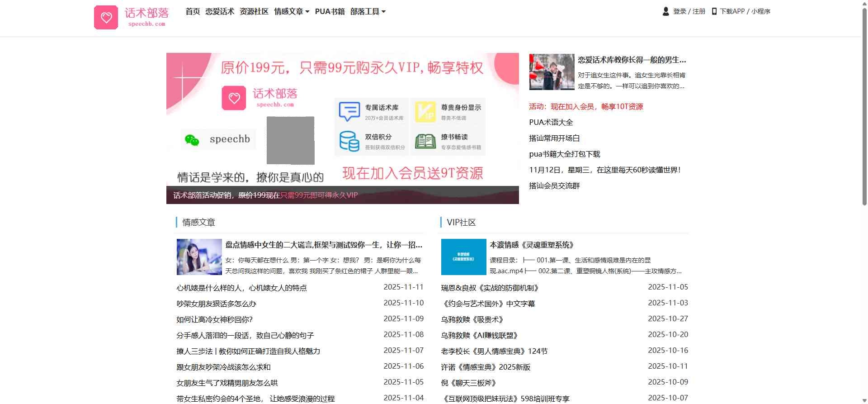
Task: Click the red 活动 membership promotion link
Action: coord(586,107)
